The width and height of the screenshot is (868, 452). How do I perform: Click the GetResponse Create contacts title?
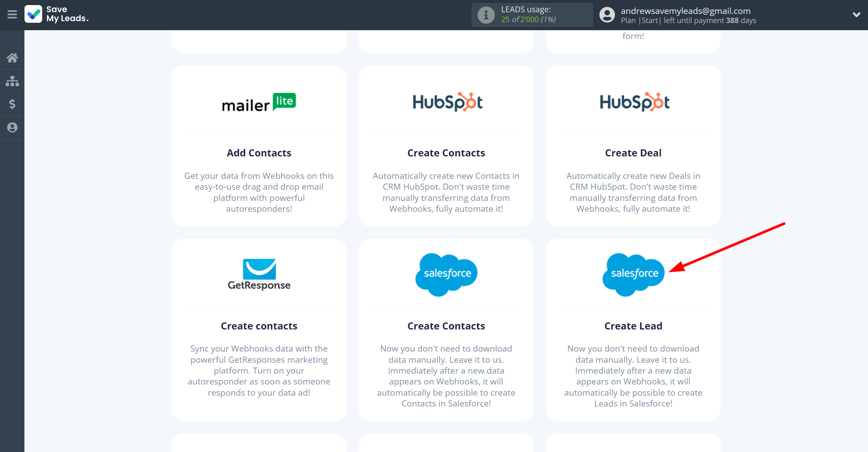point(259,326)
